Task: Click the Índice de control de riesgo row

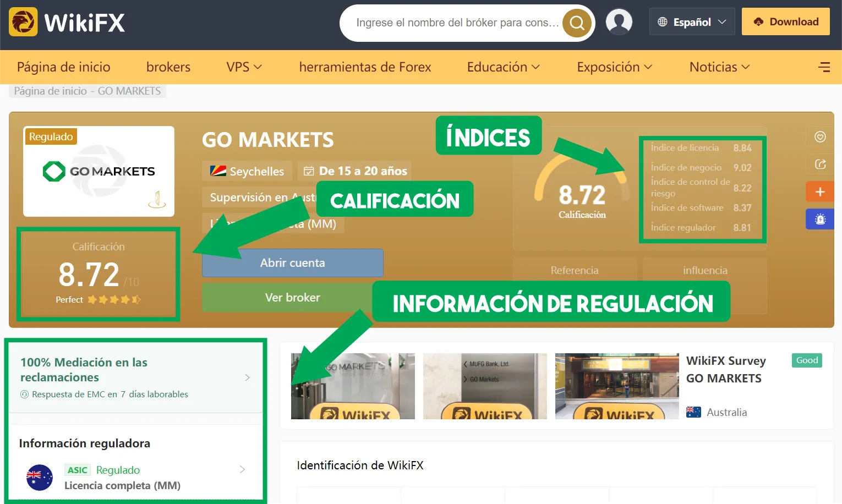Action: (701, 188)
